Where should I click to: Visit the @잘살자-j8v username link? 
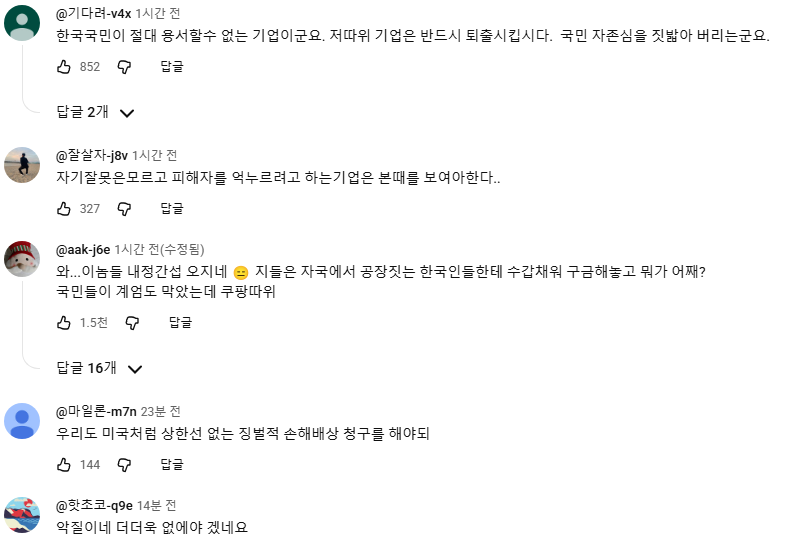[x=92, y=156]
